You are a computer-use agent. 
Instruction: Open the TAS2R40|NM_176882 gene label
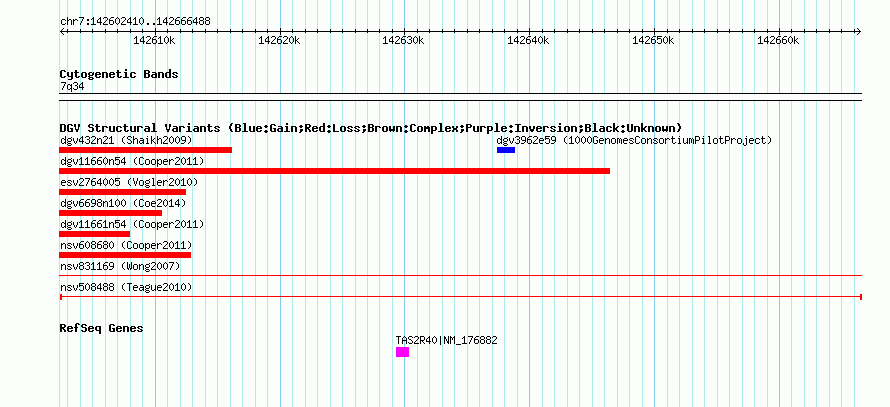coord(447,341)
